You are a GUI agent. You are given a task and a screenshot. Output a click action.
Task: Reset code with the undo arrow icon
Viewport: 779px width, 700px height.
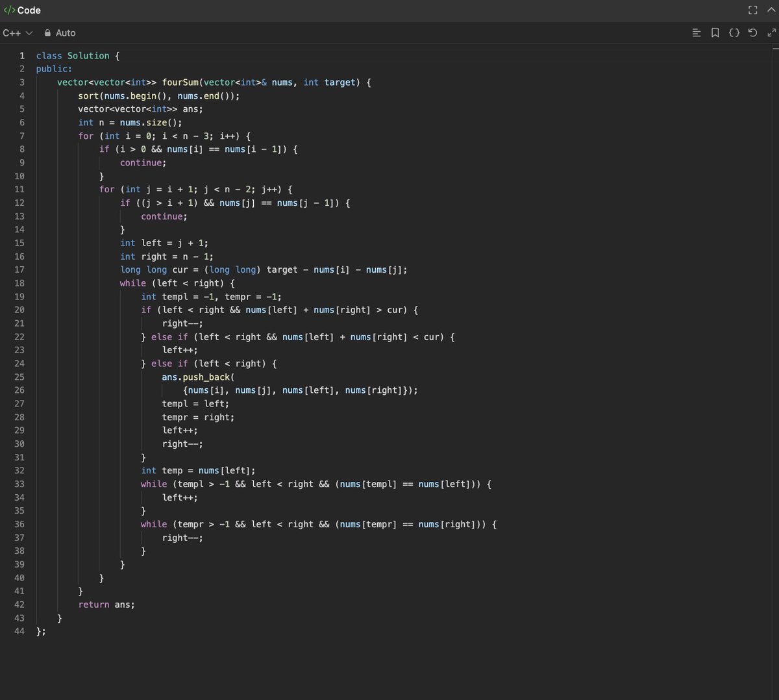[x=752, y=32]
